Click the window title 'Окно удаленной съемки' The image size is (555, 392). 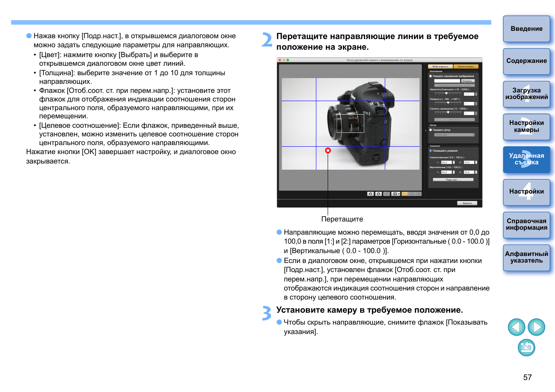point(380,60)
